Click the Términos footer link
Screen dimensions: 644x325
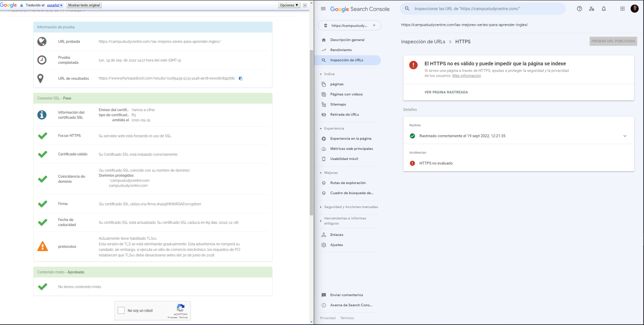pos(347,318)
